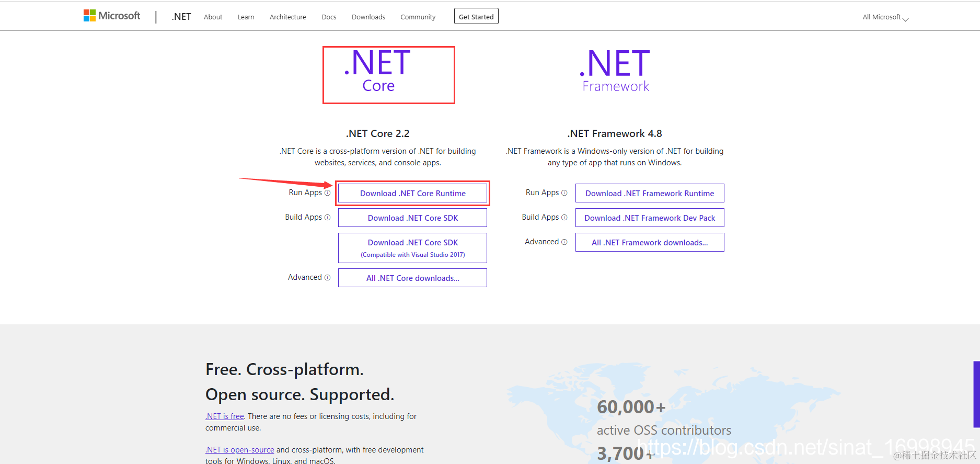Click info icon beside .NET Core Advanced

(x=328, y=278)
